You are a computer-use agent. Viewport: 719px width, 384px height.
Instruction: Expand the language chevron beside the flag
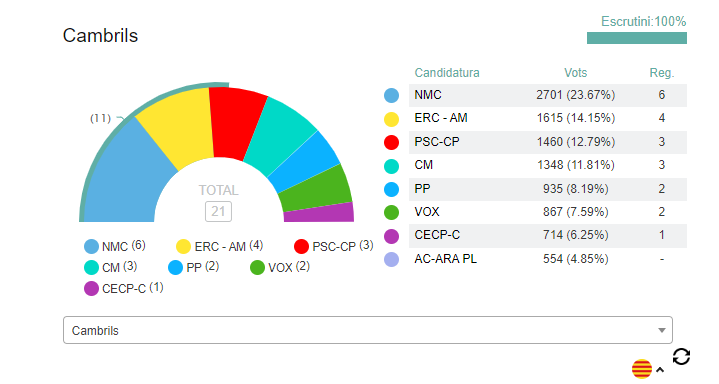(660, 369)
